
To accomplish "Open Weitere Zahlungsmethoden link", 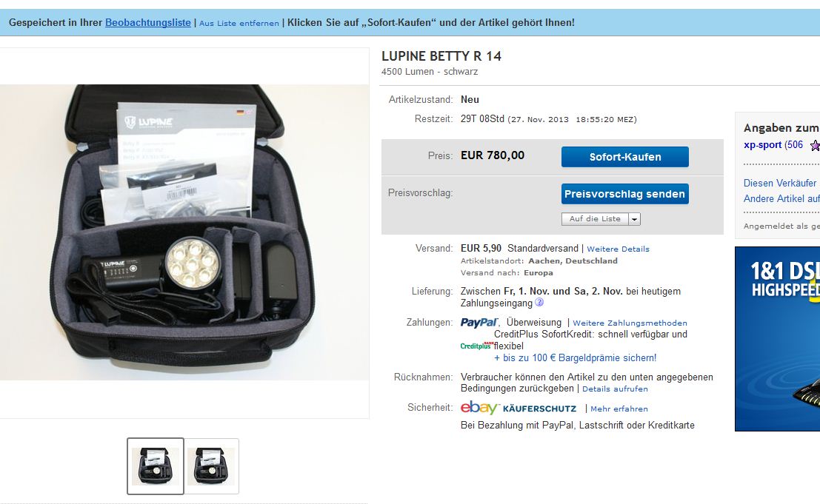I will 630,323.
